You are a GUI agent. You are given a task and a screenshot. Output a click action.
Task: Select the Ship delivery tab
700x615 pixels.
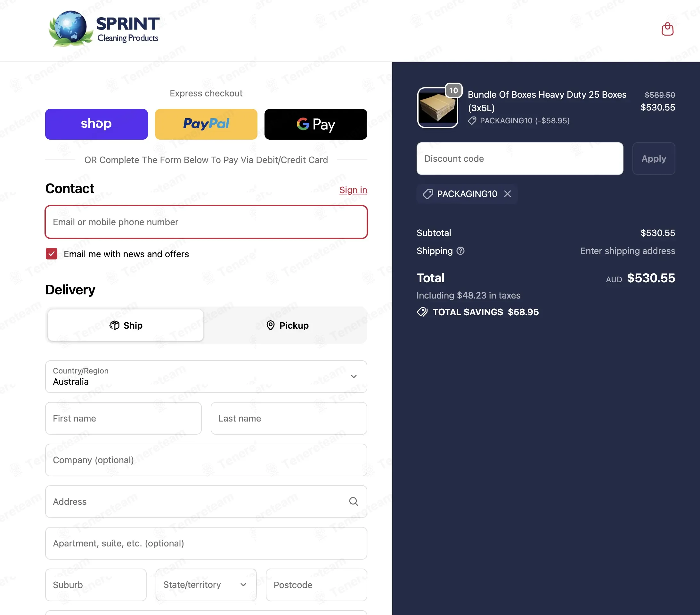pos(126,325)
